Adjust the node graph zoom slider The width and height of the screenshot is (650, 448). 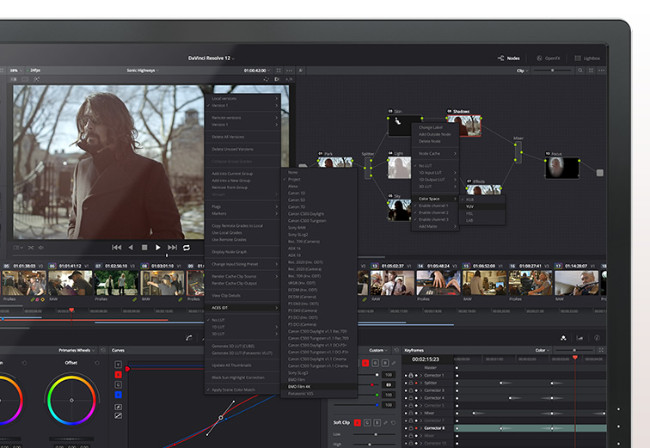point(553,71)
